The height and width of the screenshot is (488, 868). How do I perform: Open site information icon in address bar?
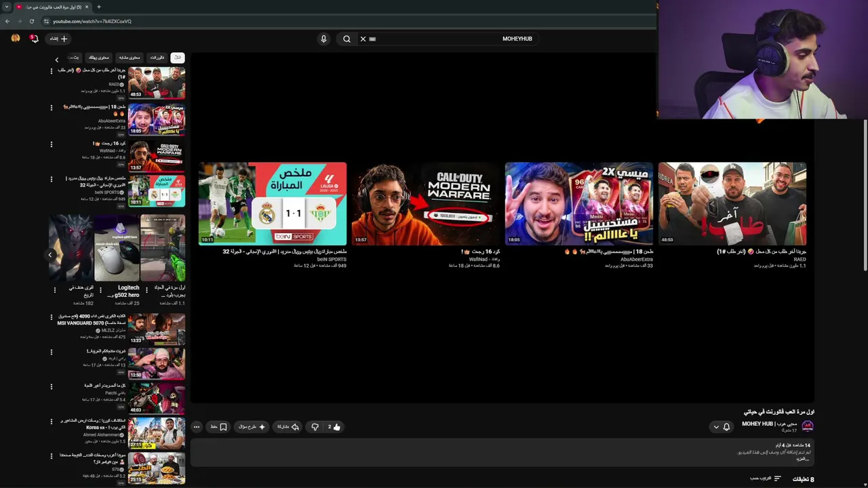[x=46, y=21]
